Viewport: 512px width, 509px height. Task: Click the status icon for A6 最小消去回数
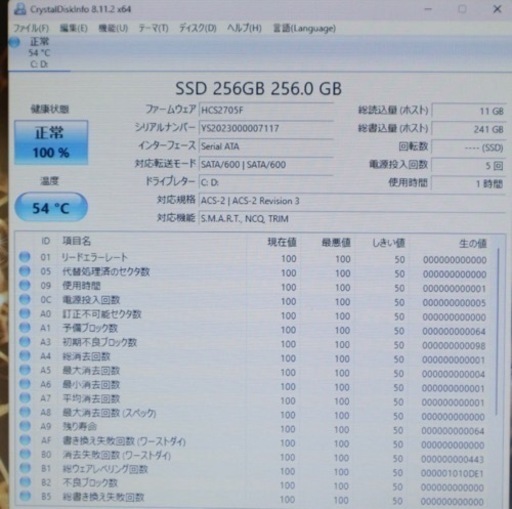click(x=25, y=384)
